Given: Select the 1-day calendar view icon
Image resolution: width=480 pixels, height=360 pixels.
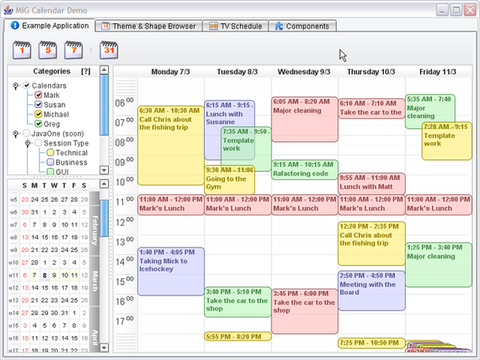Looking at the screenshot, I should (x=22, y=50).
